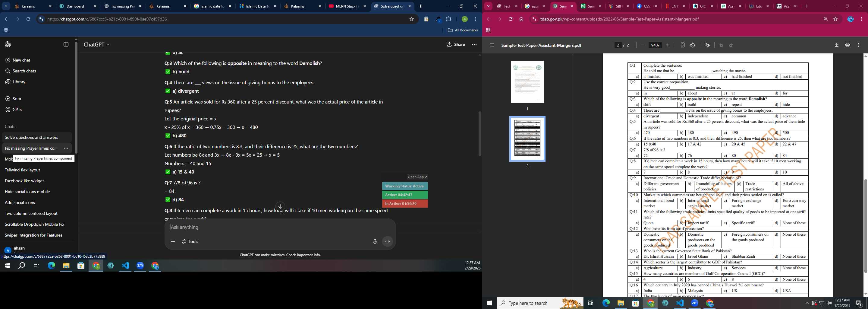Click the left Chrome address bar URL
The width and height of the screenshot is (868, 309).
[x=107, y=19]
